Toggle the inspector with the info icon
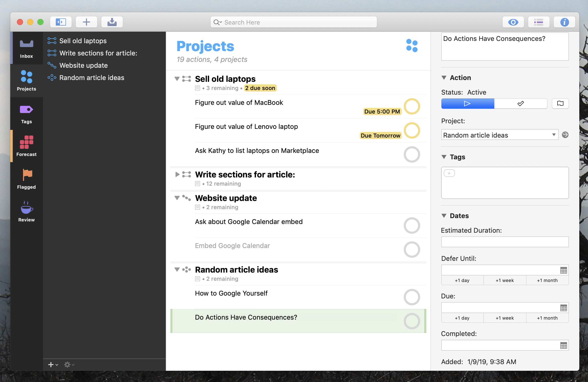 pyautogui.click(x=564, y=22)
